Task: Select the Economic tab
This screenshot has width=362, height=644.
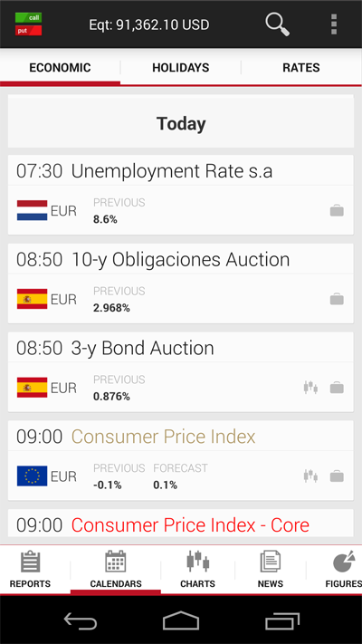Action: [60, 68]
